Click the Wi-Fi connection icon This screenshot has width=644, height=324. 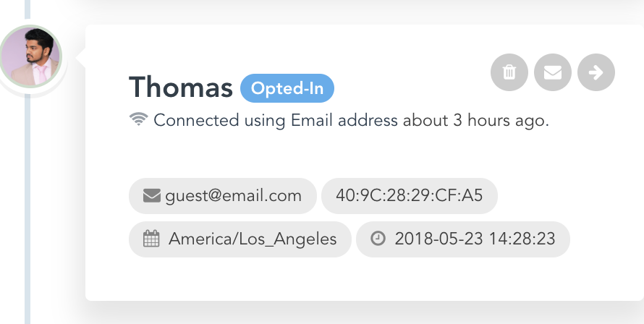138,119
